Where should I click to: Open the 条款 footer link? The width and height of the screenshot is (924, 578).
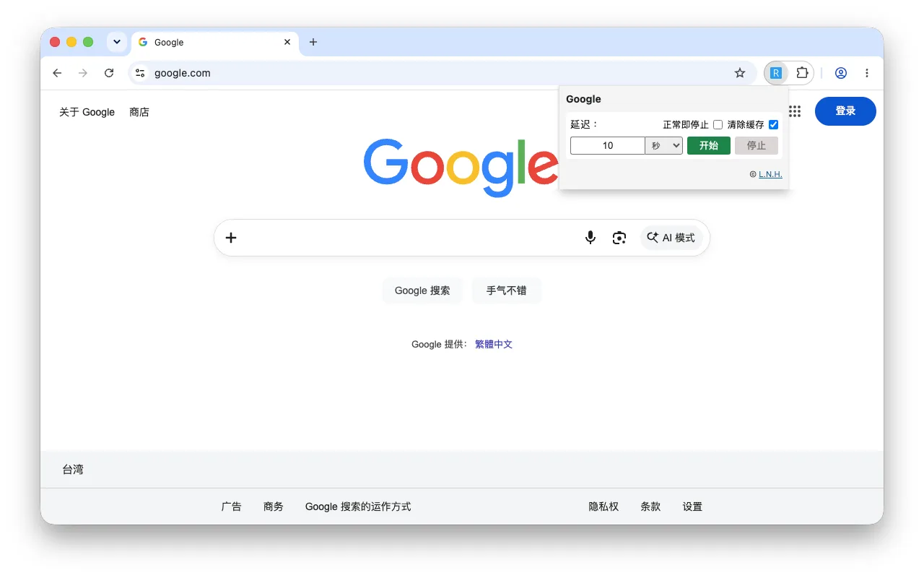point(650,506)
